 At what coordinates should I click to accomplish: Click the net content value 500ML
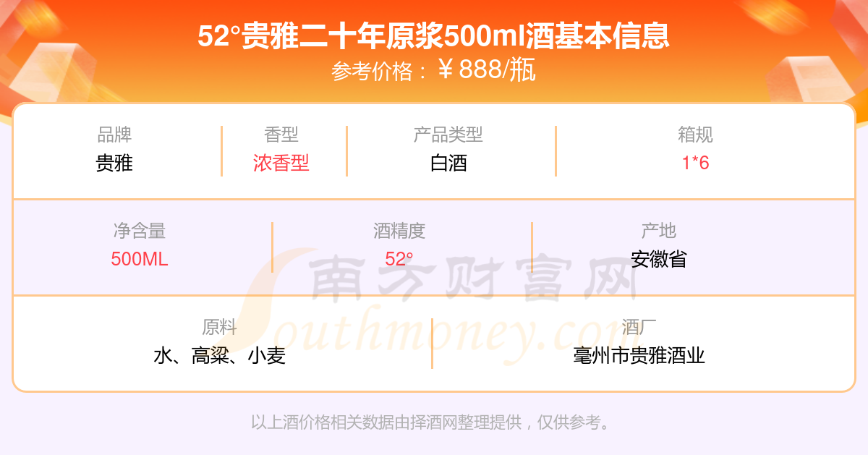coord(140,259)
